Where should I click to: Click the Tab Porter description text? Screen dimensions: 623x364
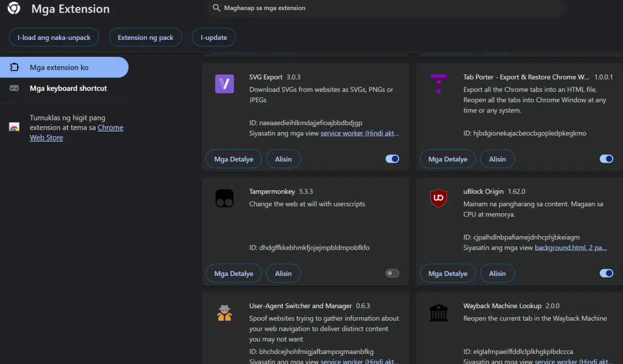point(535,100)
